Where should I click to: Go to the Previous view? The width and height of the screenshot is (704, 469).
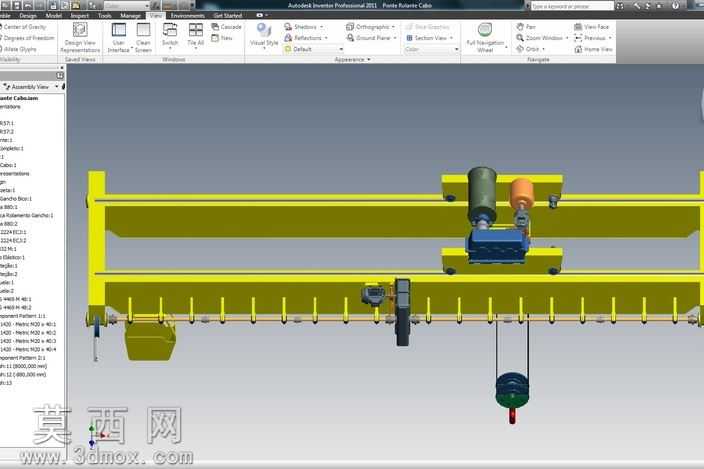[590, 38]
